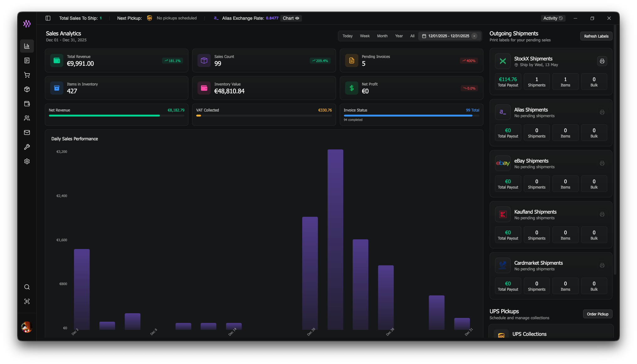Click the app logo at top left

(x=27, y=23)
